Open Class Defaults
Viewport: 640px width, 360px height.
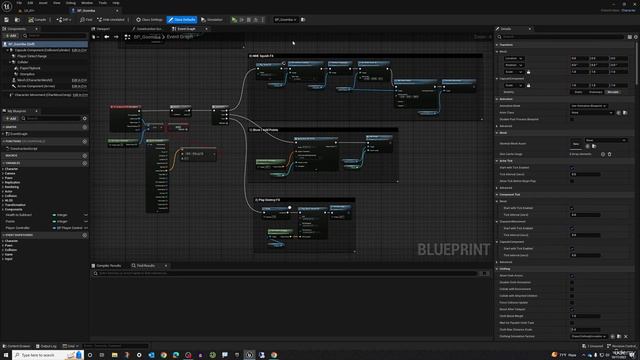click(182, 20)
